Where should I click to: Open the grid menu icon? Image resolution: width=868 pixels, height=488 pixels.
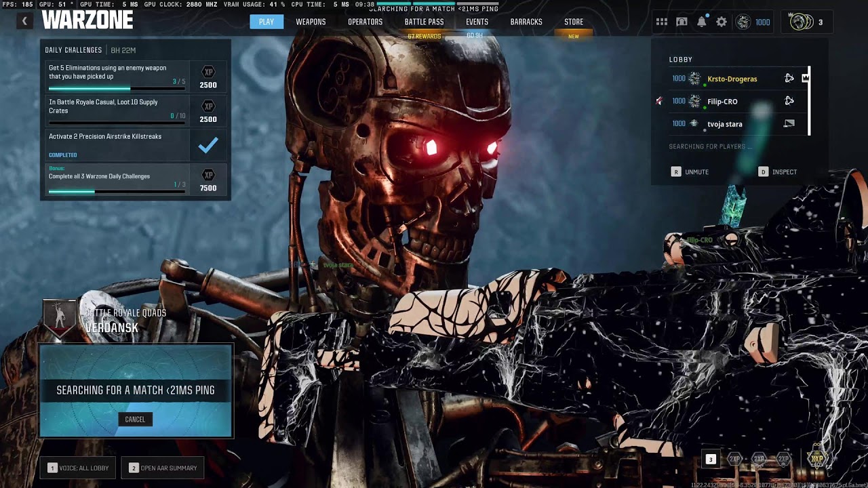click(662, 22)
